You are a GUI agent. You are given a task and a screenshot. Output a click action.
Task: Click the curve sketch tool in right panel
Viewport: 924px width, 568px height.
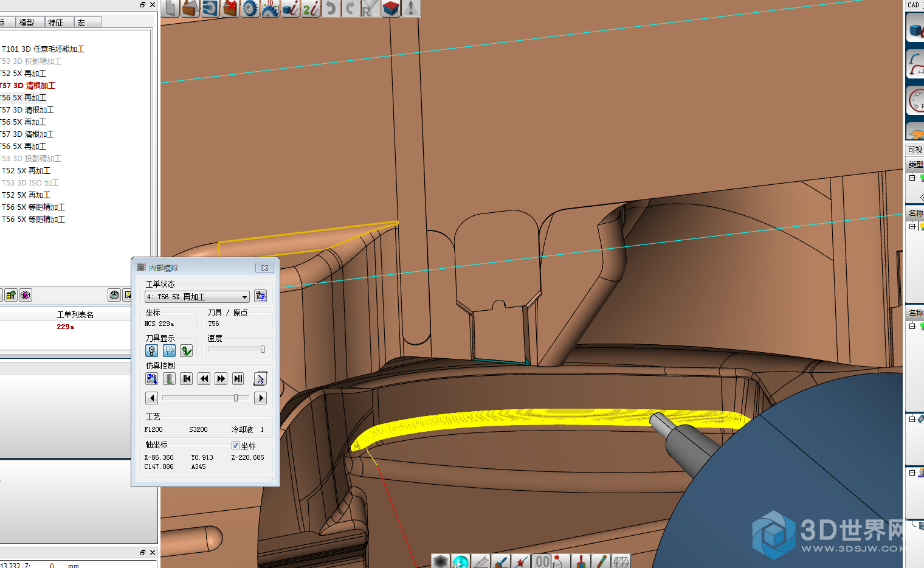click(x=915, y=64)
